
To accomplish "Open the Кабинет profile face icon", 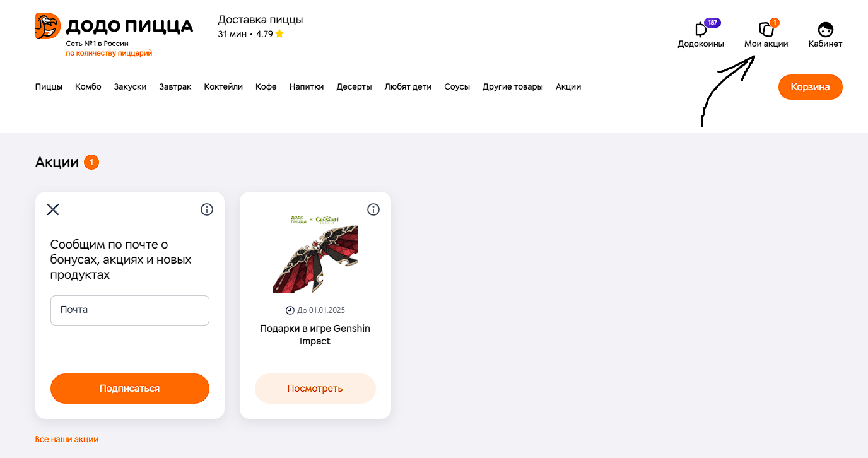I will pyautogui.click(x=825, y=29).
